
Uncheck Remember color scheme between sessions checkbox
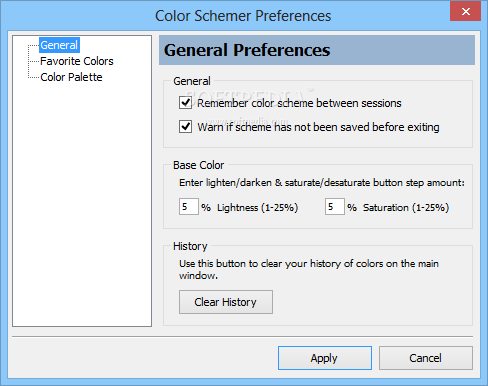185,103
